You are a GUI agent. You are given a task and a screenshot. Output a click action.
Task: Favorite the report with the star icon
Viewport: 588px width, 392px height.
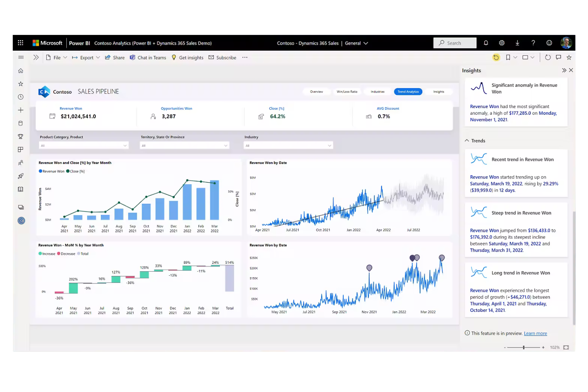pyautogui.click(x=569, y=57)
